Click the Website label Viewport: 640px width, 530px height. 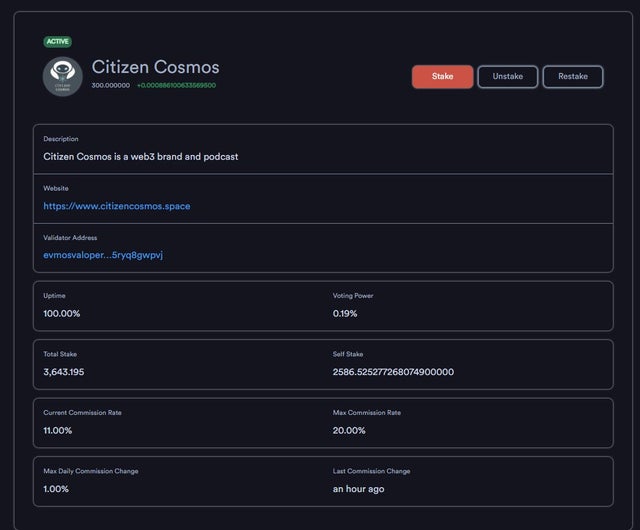tap(56, 188)
